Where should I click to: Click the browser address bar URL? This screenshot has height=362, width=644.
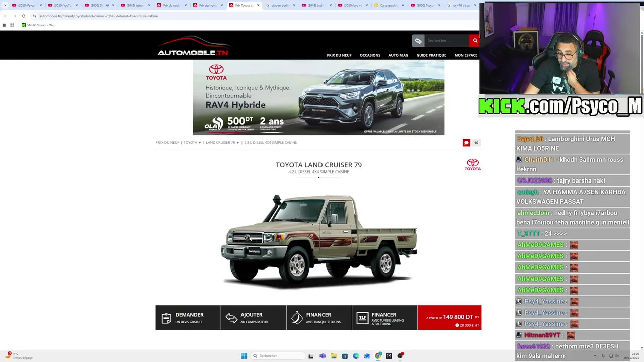pos(99,16)
